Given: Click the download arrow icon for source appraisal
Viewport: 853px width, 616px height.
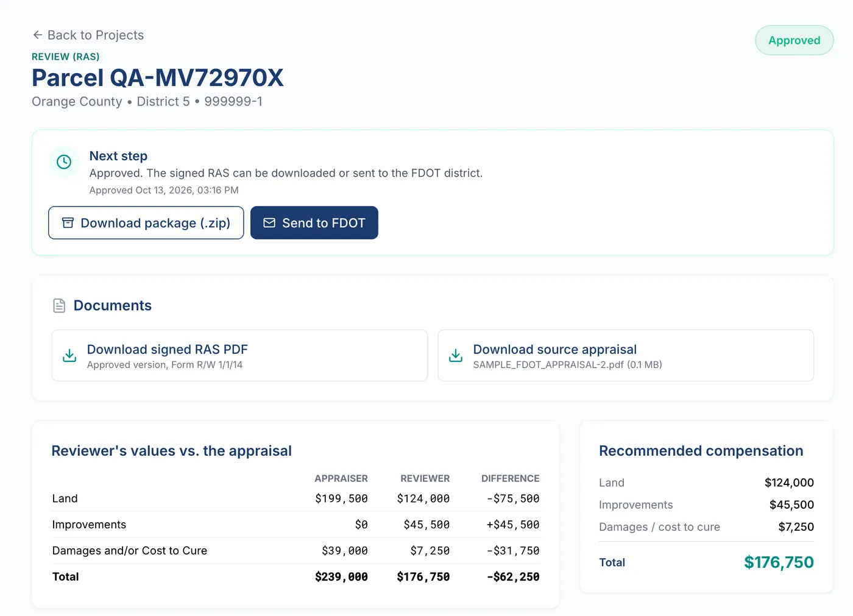Looking at the screenshot, I should click(456, 355).
